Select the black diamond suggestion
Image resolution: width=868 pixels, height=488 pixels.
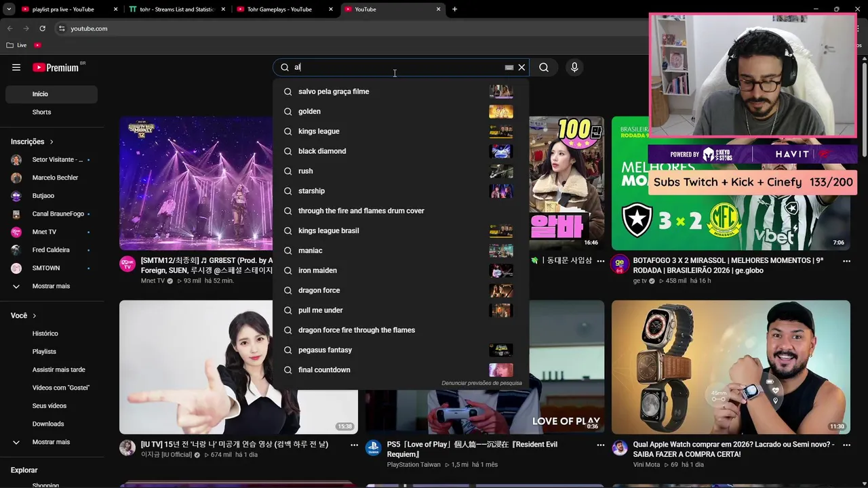click(x=401, y=151)
